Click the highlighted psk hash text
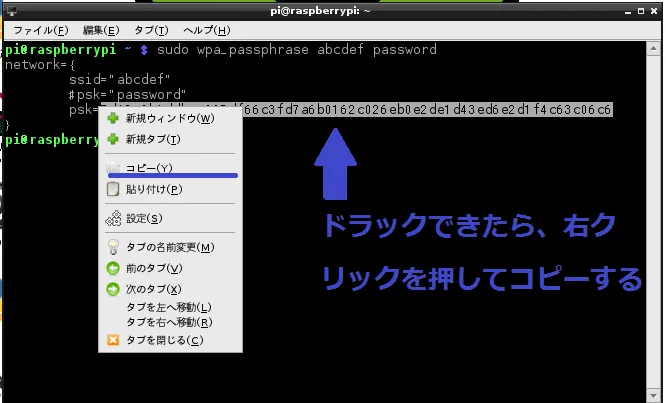 click(450, 108)
